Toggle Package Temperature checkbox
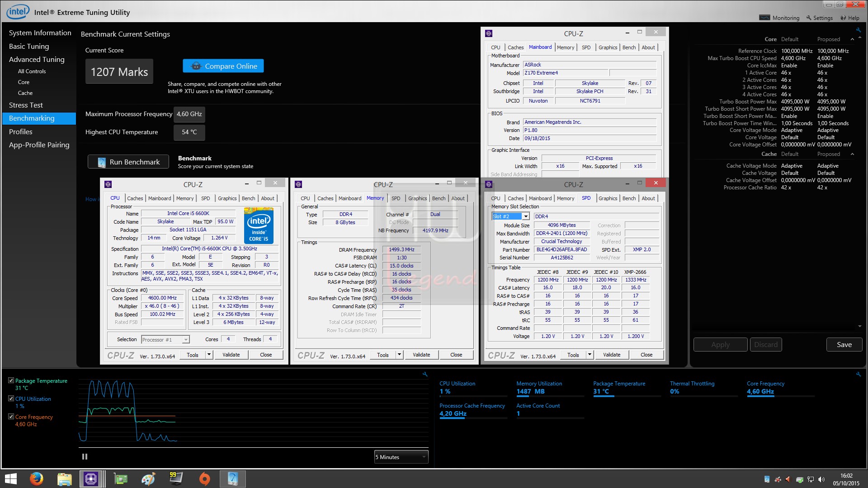This screenshot has height=488, width=868. [x=11, y=380]
